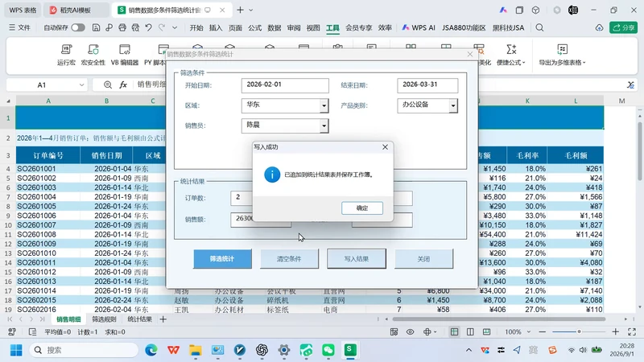Screen dimensions: 644x362
Task: Click the 写入结果 button
Action: pos(357,259)
